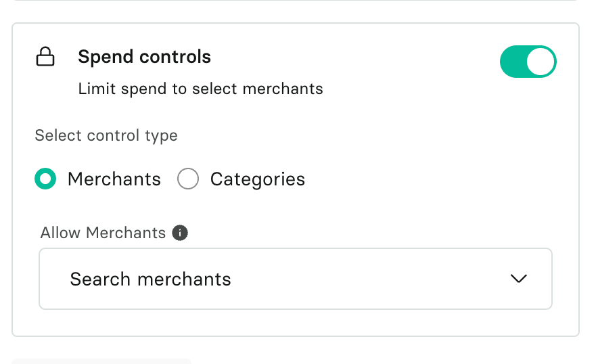Click the empty circle of the Categories option
Viewport: 598px width, 364px height.
coord(188,179)
